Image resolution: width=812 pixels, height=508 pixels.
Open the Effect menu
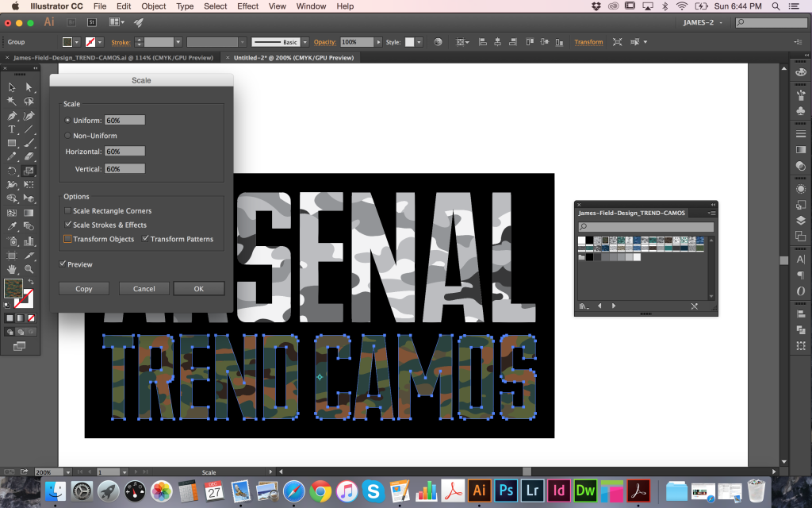click(247, 6)
